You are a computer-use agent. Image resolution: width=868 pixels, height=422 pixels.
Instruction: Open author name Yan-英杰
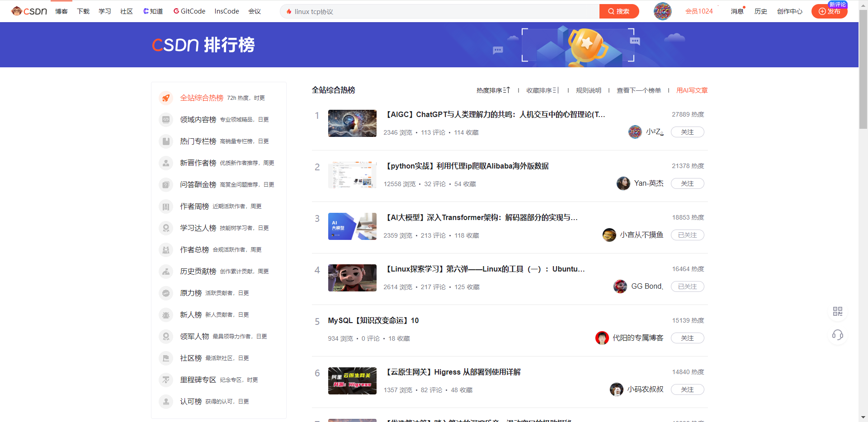point(649,183)
